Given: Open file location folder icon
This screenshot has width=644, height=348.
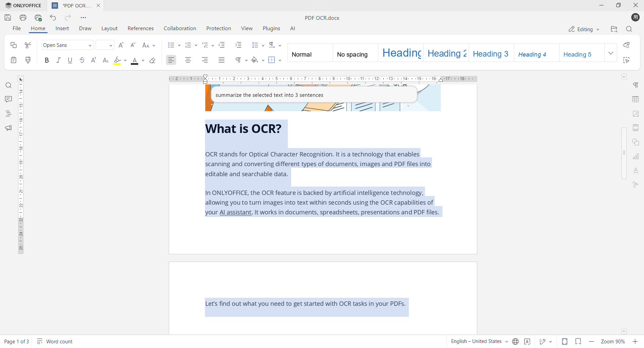Looking at the screenshot, I should pos(614,29).
